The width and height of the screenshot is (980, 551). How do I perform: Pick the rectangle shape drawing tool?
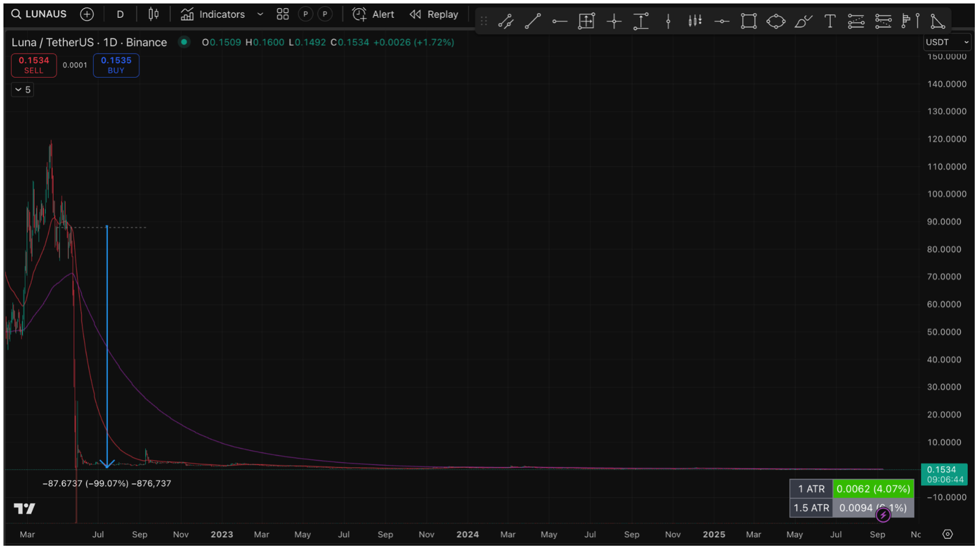coord(748,21)
